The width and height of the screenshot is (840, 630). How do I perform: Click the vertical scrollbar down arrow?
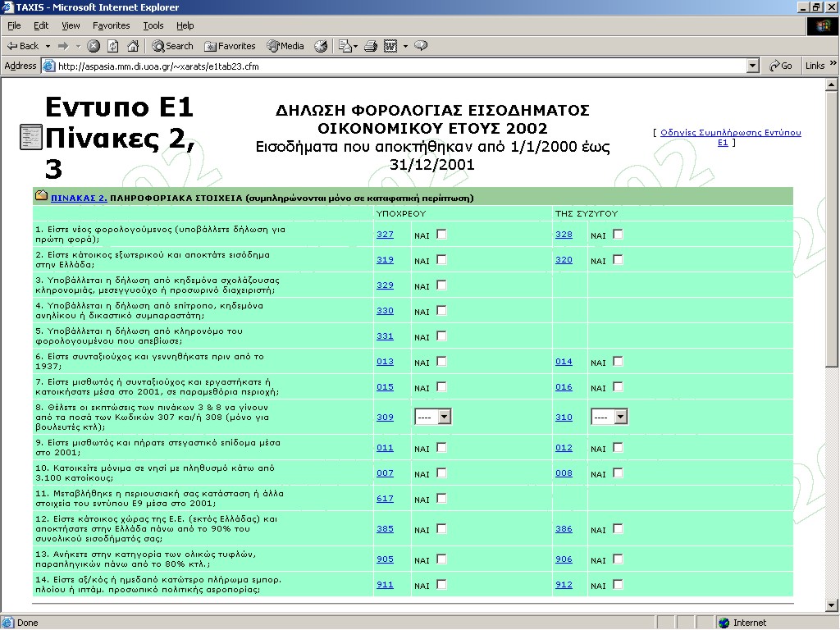832,607
